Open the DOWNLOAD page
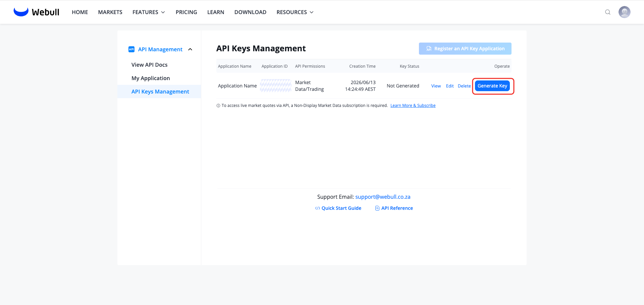This screenshot has height=305, width=644. pos(250,12)
